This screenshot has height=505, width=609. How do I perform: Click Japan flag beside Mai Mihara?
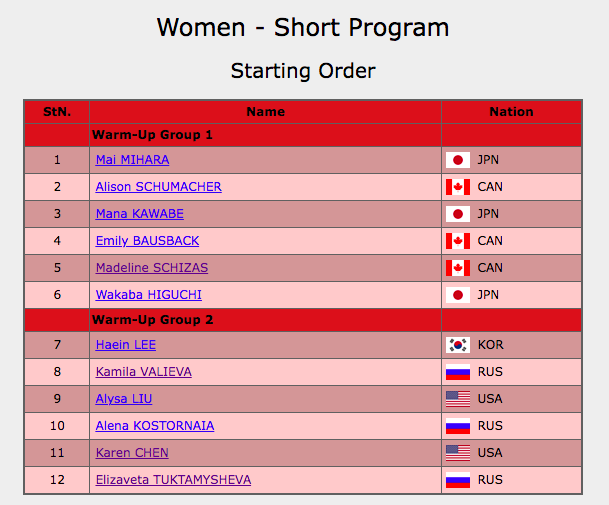pyautogui.click(x=457, y=160)
